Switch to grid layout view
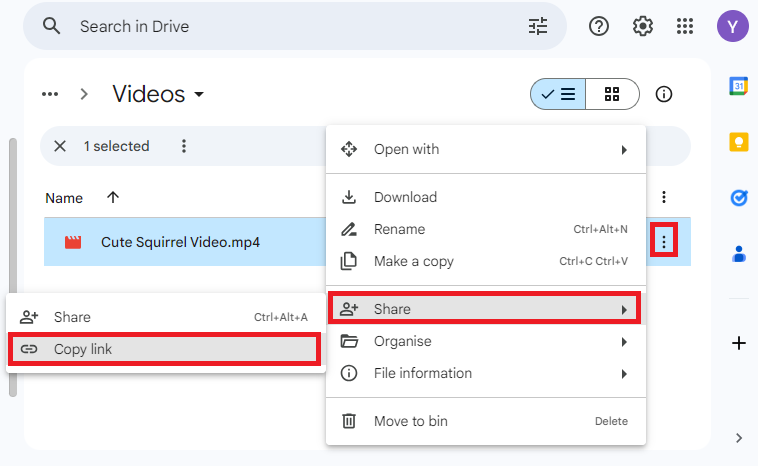 pos(612,94)
